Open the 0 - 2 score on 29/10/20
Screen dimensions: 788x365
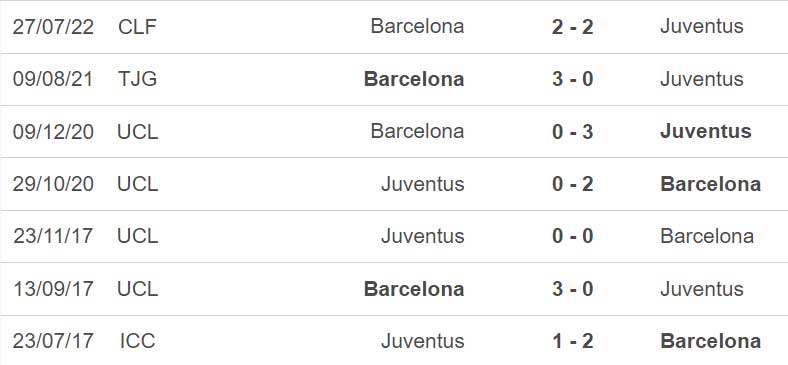pos(572,184)
